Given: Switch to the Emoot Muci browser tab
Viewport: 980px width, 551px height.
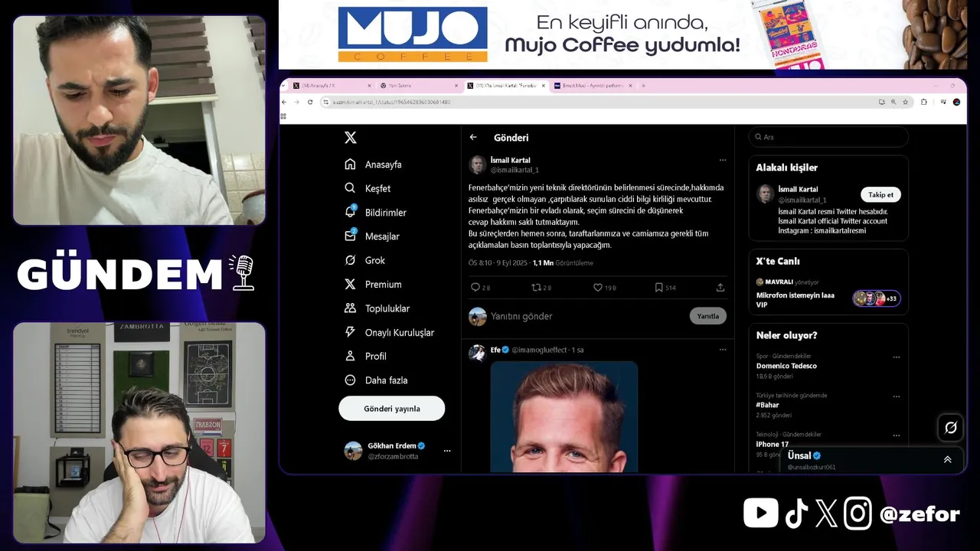Looking at the screenshot, I should (x=592, y=86).
